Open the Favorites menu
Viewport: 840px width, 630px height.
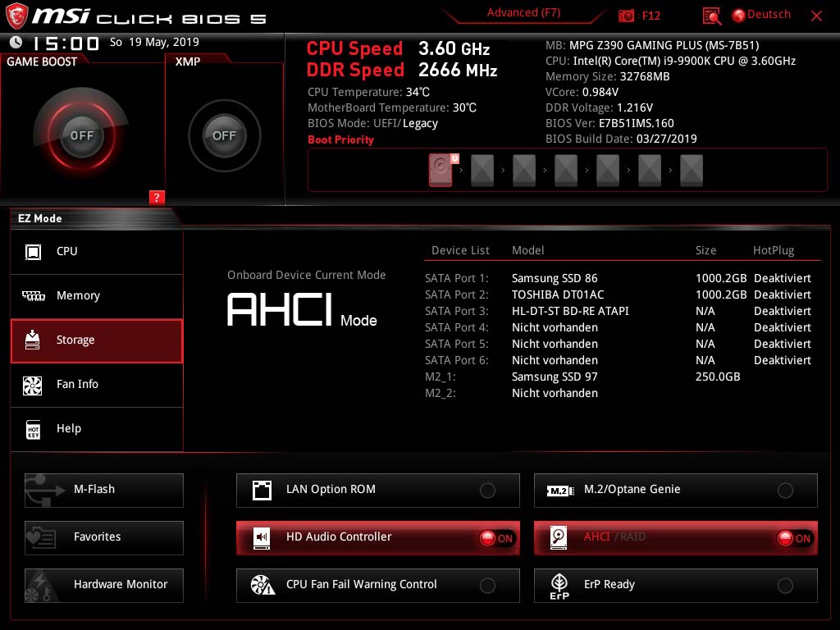point(104,538)
